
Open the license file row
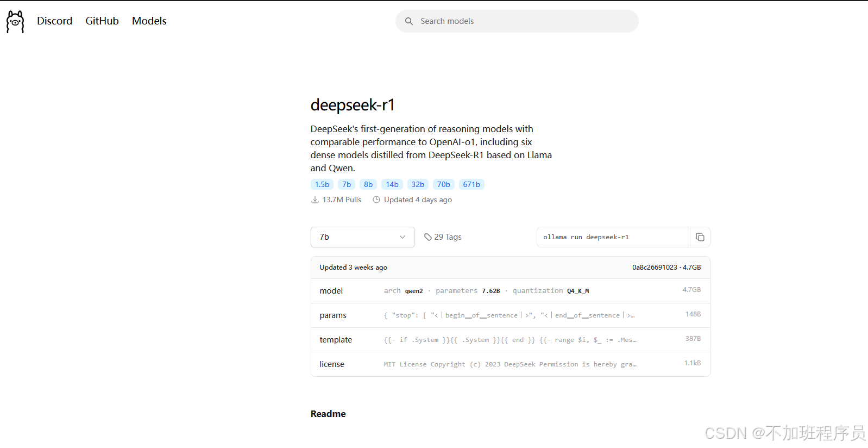click(x=511, y=364)
